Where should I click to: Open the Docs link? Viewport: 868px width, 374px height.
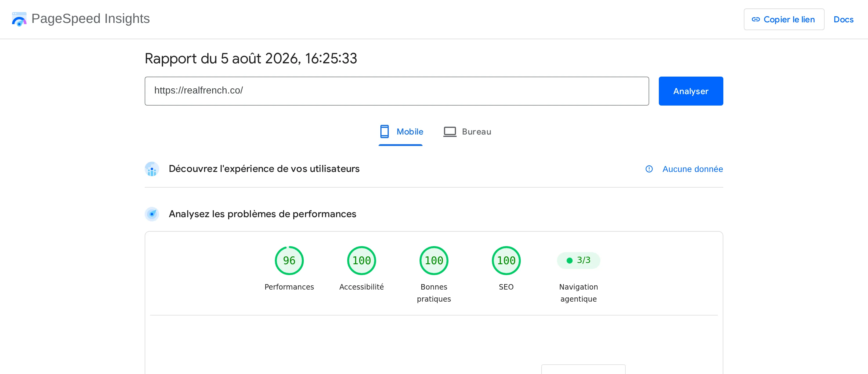point(843,19)
